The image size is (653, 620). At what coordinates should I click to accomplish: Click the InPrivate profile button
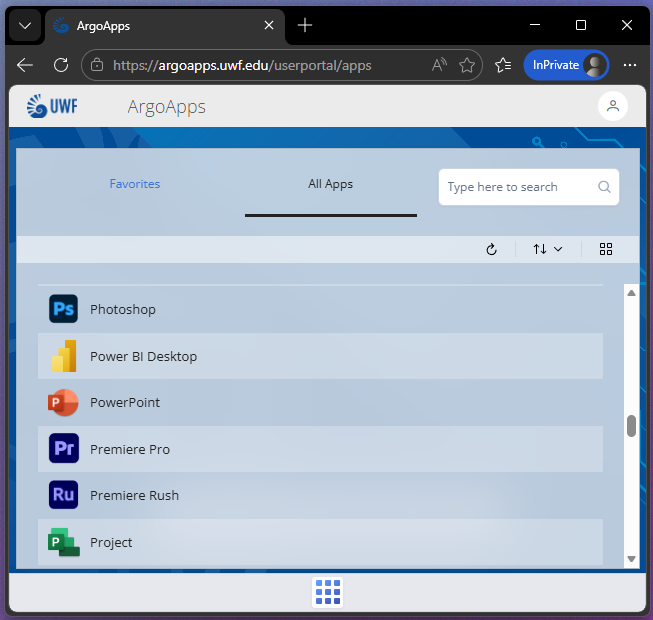566,65
